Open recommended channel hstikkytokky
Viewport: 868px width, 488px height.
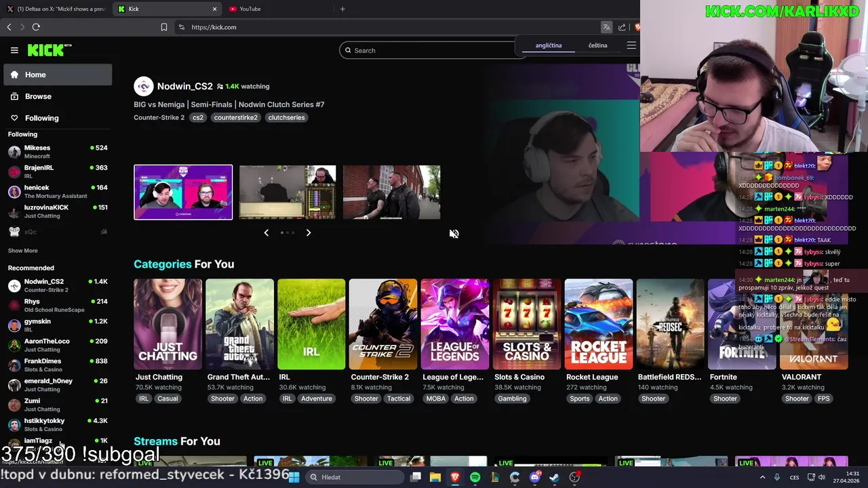tap(58, 424)
